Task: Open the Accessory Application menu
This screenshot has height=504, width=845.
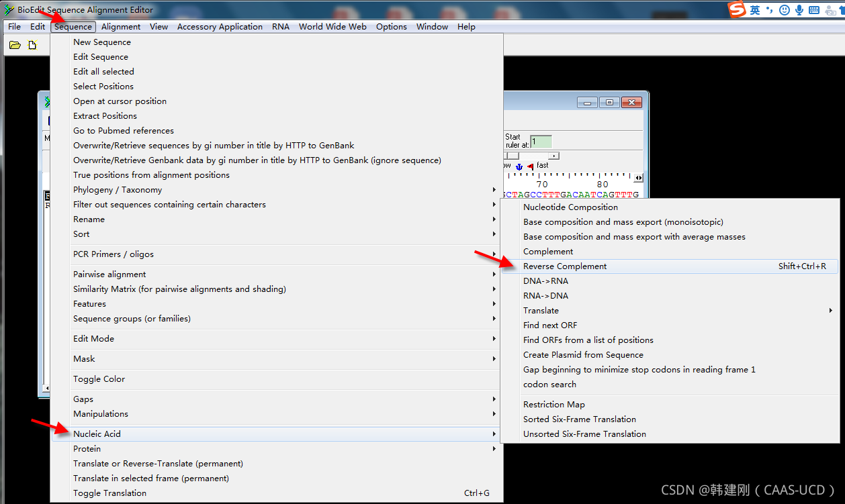Action: [220, 27]
